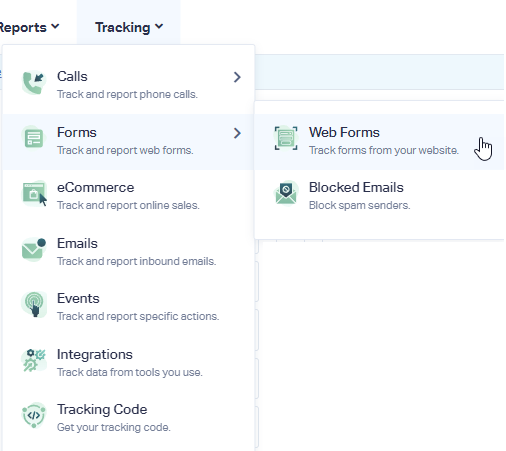This screenshot has width=506, height=451.
Task: Open Integrations from the Tracking menu
Action: tap(128, 363)
